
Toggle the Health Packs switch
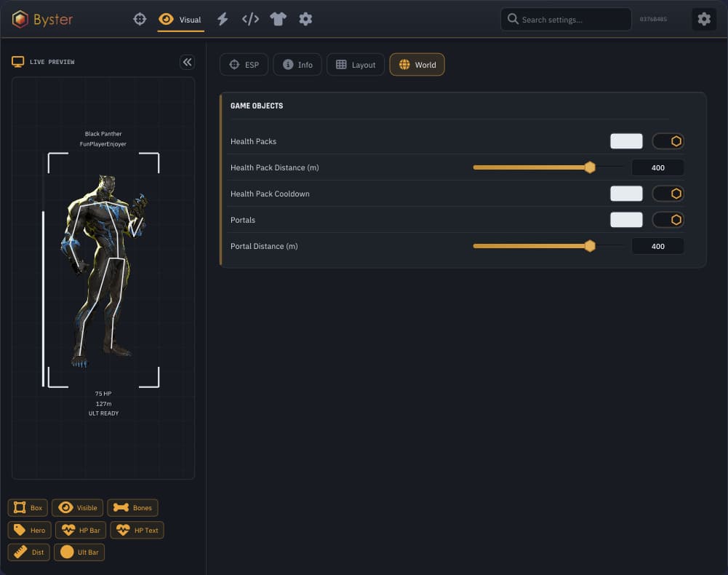[x=668, y=141]
